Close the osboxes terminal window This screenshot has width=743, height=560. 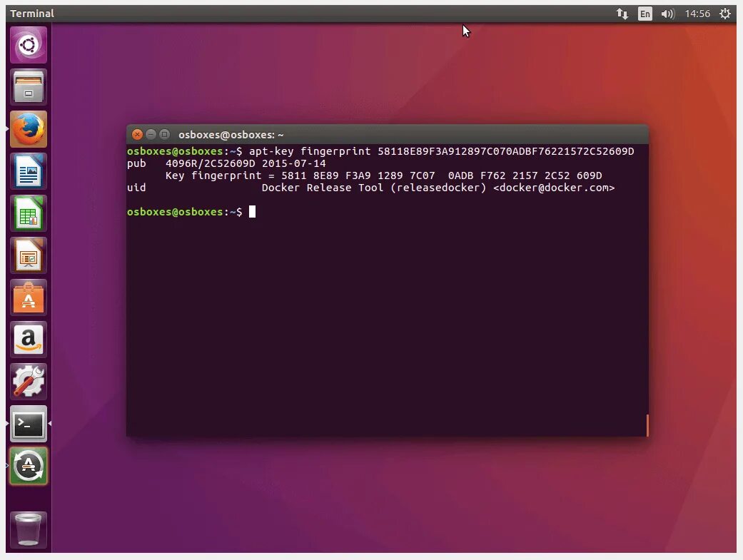click(x=138, y=135)
